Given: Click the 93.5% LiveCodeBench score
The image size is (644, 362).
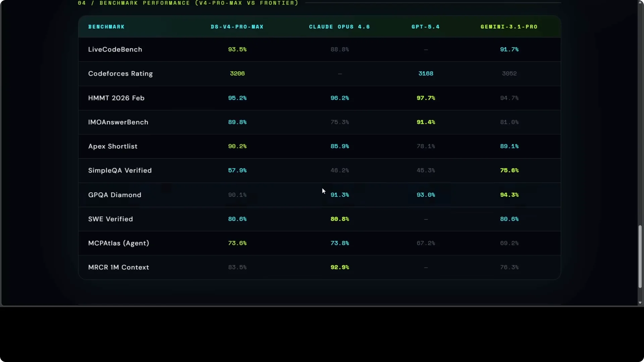Looking at the screenshot, I should click(x=237, y=49).
